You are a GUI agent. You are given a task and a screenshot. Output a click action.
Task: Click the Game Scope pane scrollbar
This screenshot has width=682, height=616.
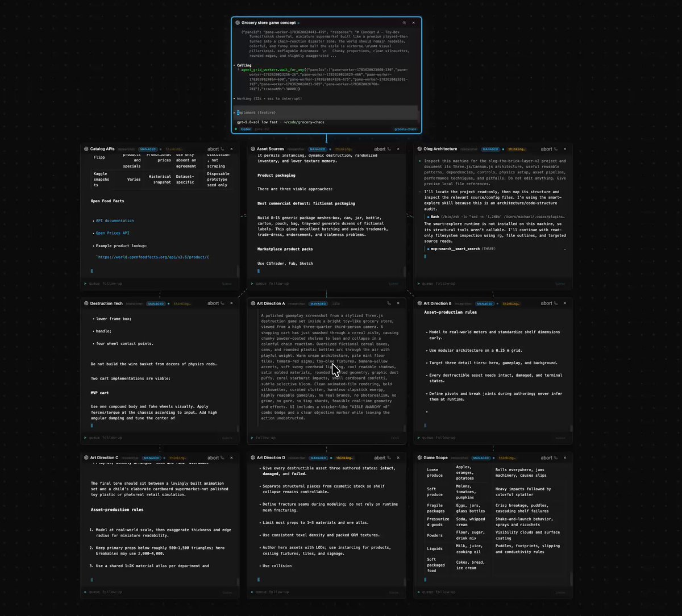point(571,580)
